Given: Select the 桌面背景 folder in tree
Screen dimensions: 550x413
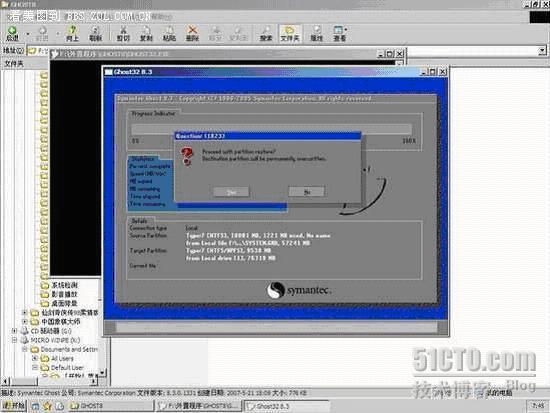Looking at the screenshot, I should [x=65, y=303].
